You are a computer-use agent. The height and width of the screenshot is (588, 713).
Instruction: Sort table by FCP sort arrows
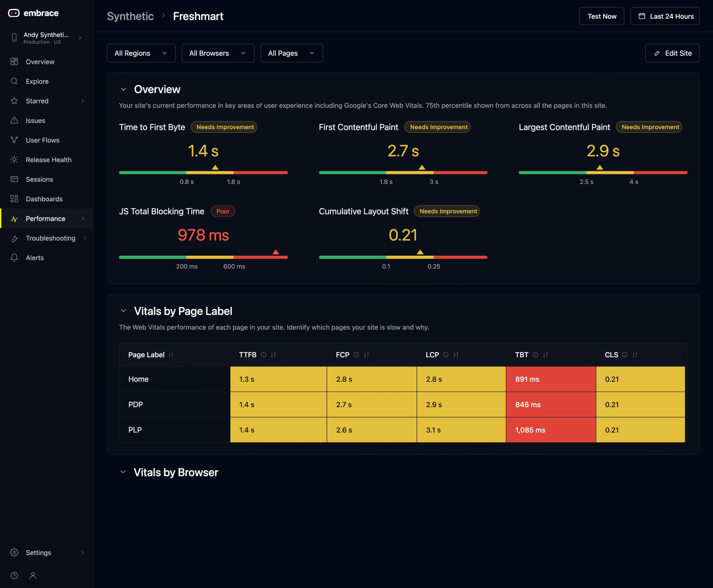[x=366, y=355]
